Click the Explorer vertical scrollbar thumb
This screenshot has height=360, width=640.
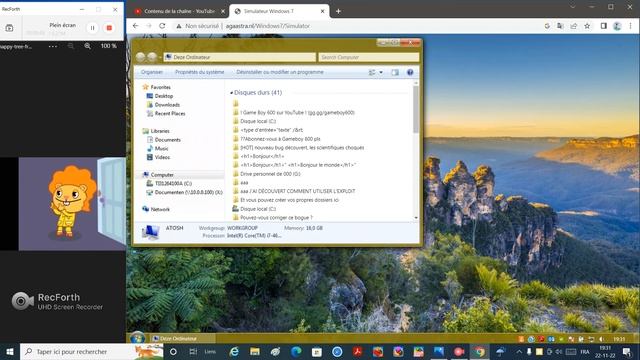point(416,109)
